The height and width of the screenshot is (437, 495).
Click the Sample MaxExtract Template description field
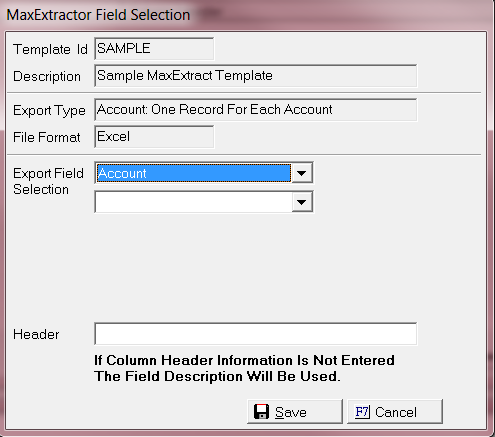point(256,76)
